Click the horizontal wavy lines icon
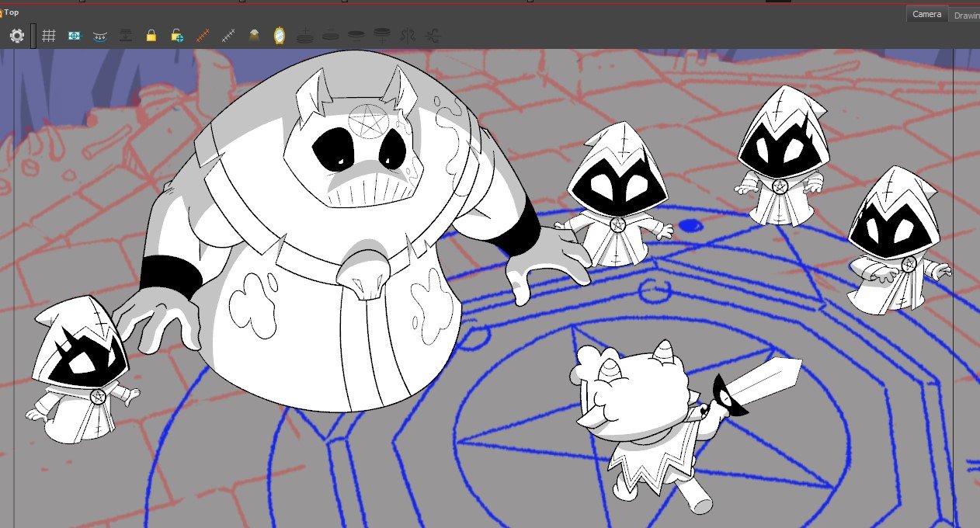Viewport: 980px width, 528px height. pyautogui.click(x=433, y=36)
